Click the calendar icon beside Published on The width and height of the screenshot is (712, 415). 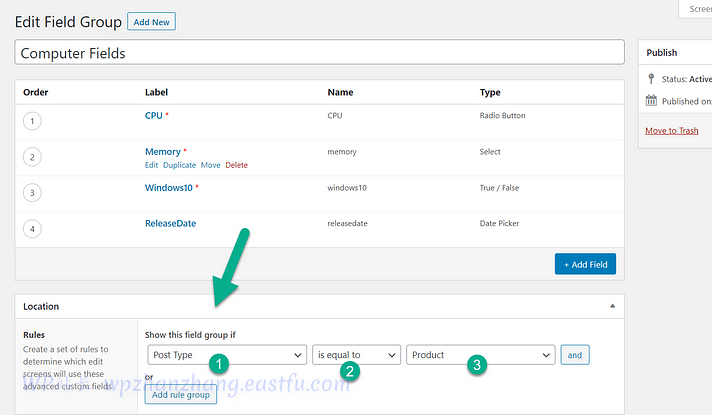pyautogui.click(x=652, y=101)
